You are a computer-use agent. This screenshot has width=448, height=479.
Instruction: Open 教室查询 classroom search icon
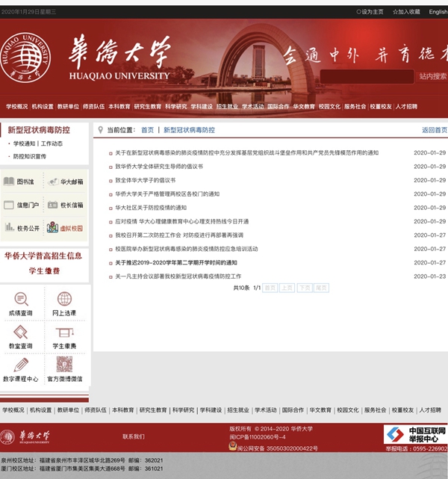(21, 332)
